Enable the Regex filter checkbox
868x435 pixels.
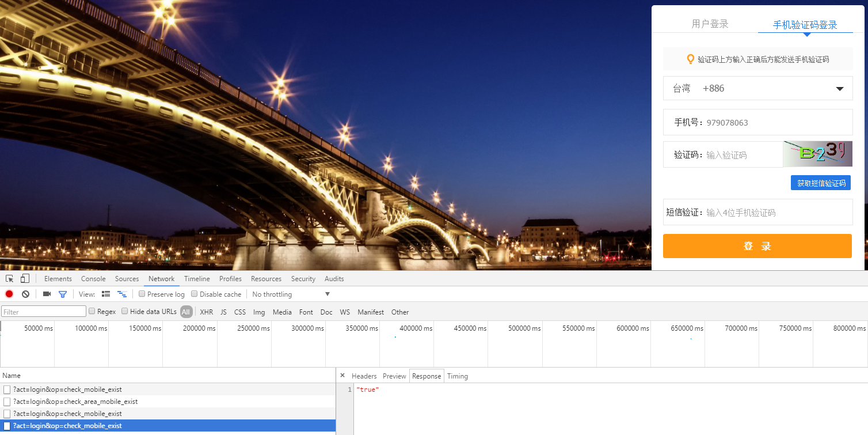click(92, 312)
